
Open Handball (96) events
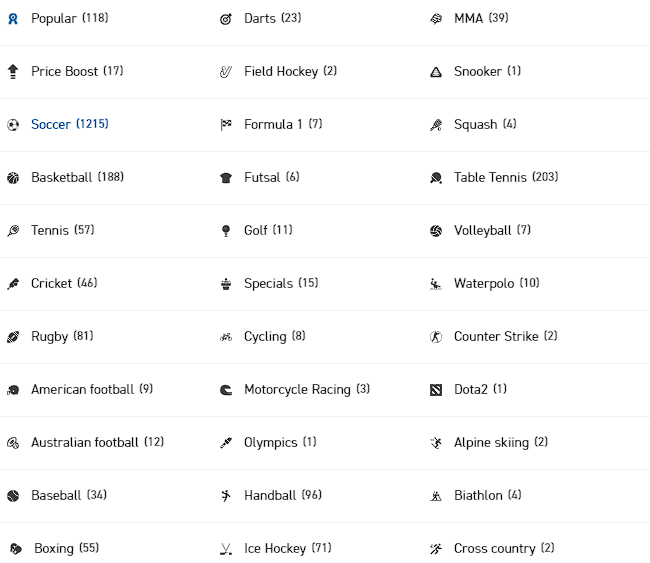click(282, 495)
